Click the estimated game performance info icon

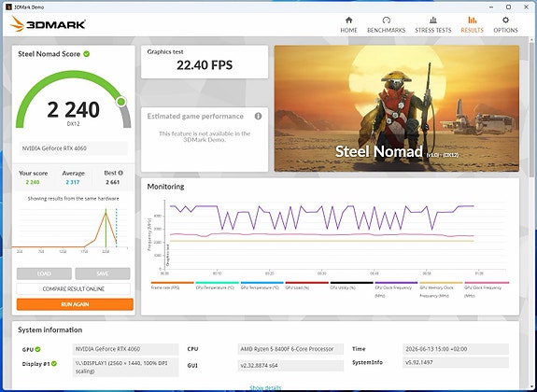[258, 116]
